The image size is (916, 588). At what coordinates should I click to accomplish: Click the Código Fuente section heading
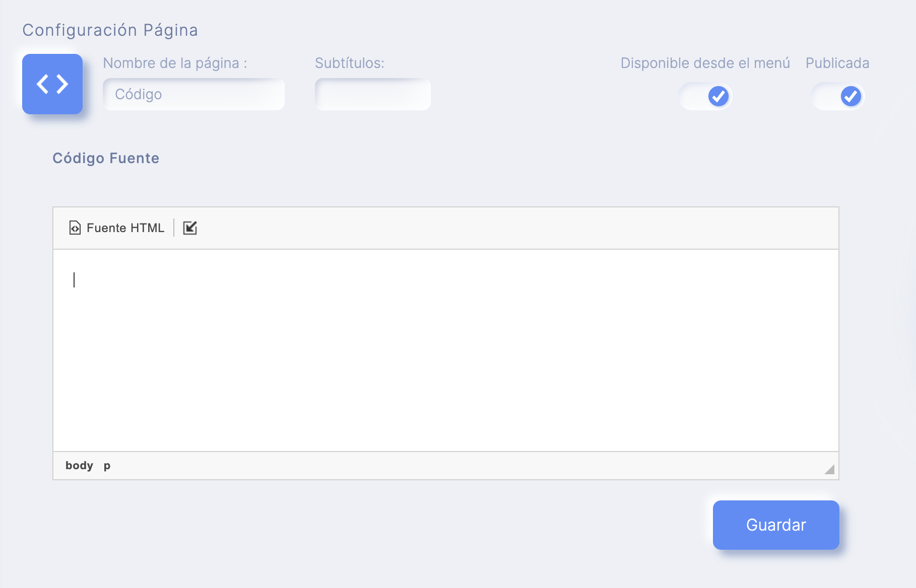(106, 158)
